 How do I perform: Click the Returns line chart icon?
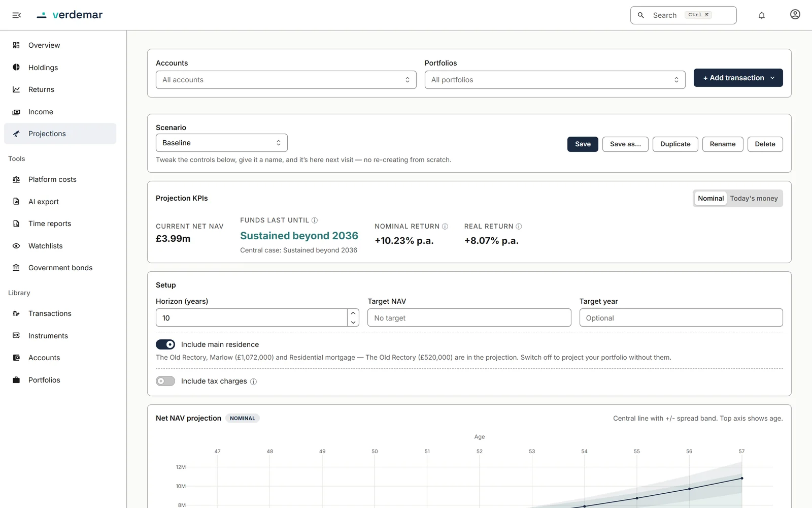(x=16, y=89)
